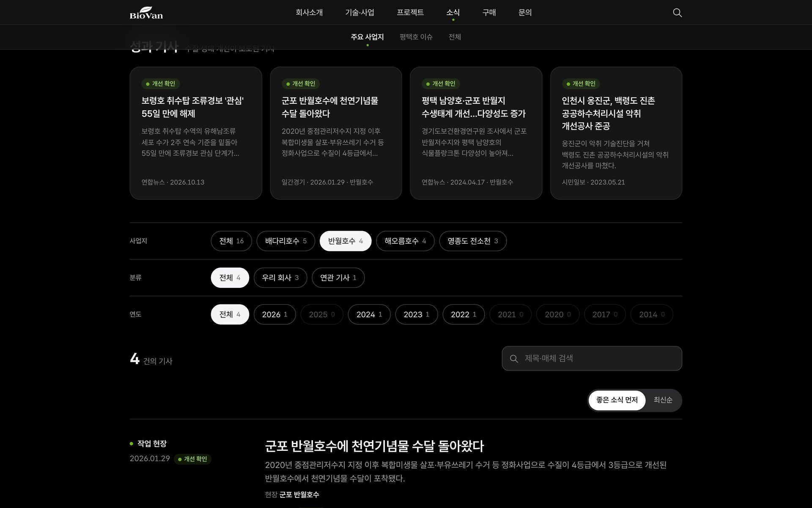Click 개선 확인 badge under 2026.01.29

pos(192,459)
